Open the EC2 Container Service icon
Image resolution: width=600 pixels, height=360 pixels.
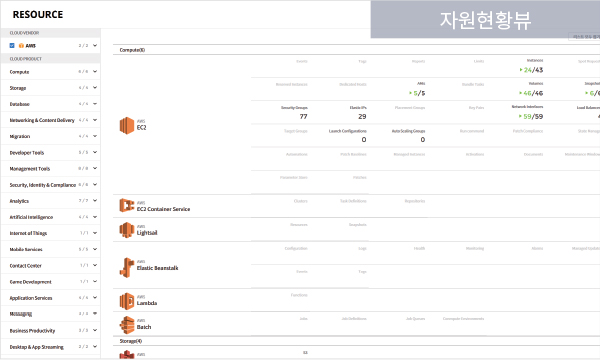click(x=127, y=205)
